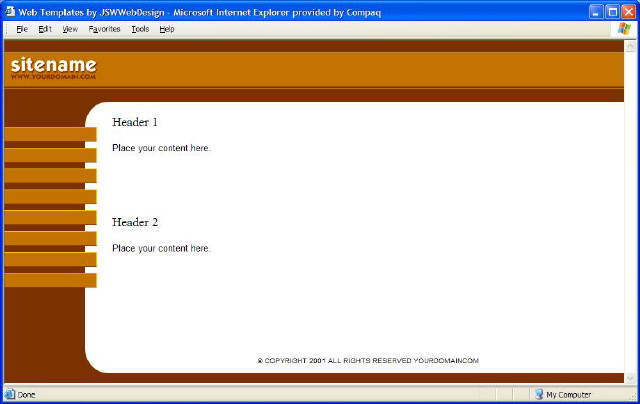Maximize the Internet Explorer window
Screen dimensions: 640x404
click(612, 10)
